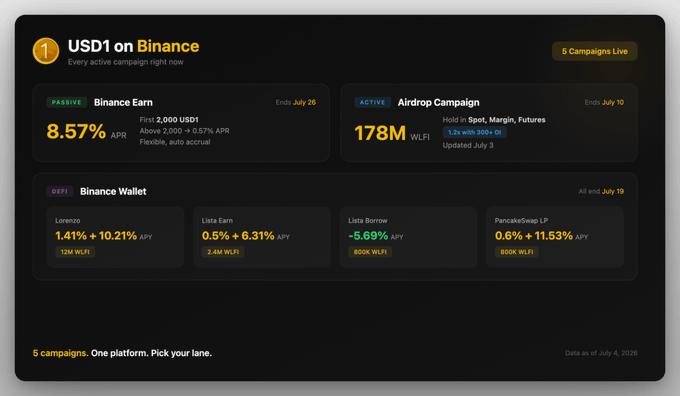Click the 0.6% + 11.53% APY value
This screenshot has width=680, height=396.
click(x=541, y=236)
